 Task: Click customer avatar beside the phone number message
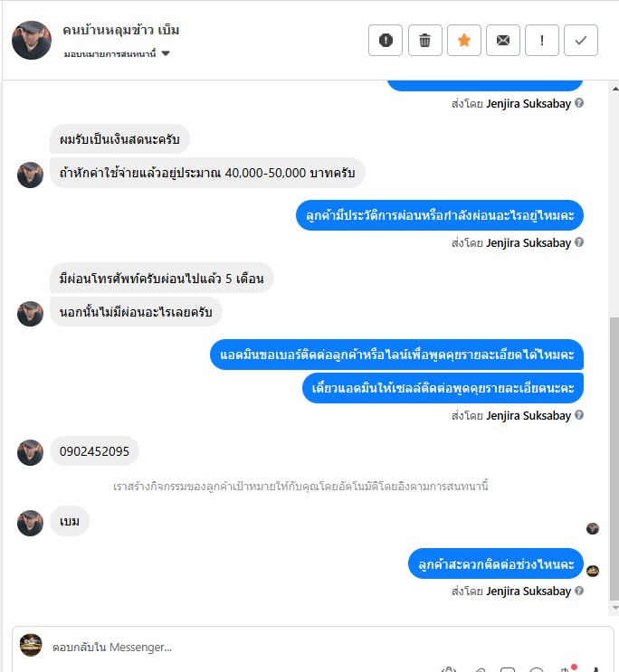pos(30,452)
